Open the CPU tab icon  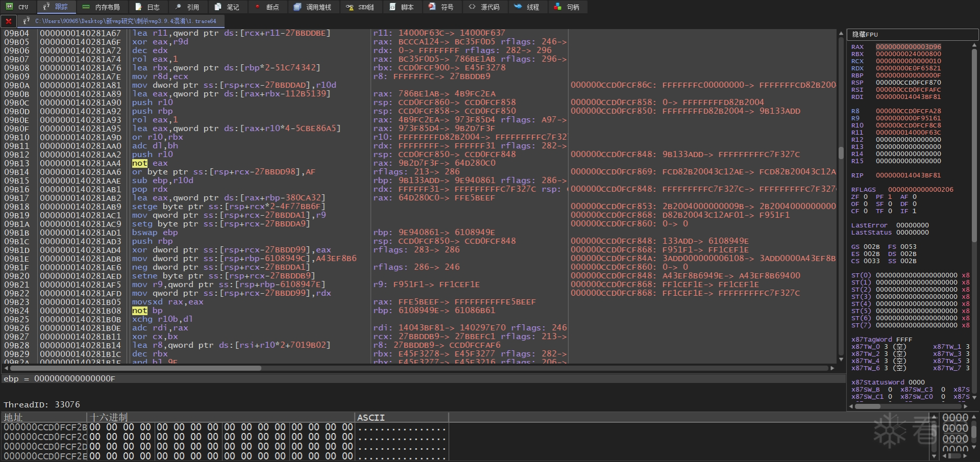click(x=10, y=7)
